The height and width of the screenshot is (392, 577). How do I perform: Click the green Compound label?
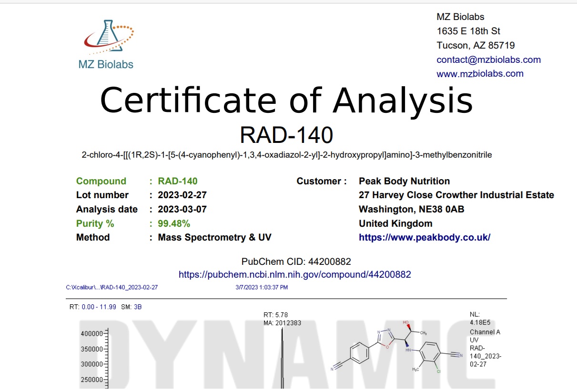(x=101, y=181)
